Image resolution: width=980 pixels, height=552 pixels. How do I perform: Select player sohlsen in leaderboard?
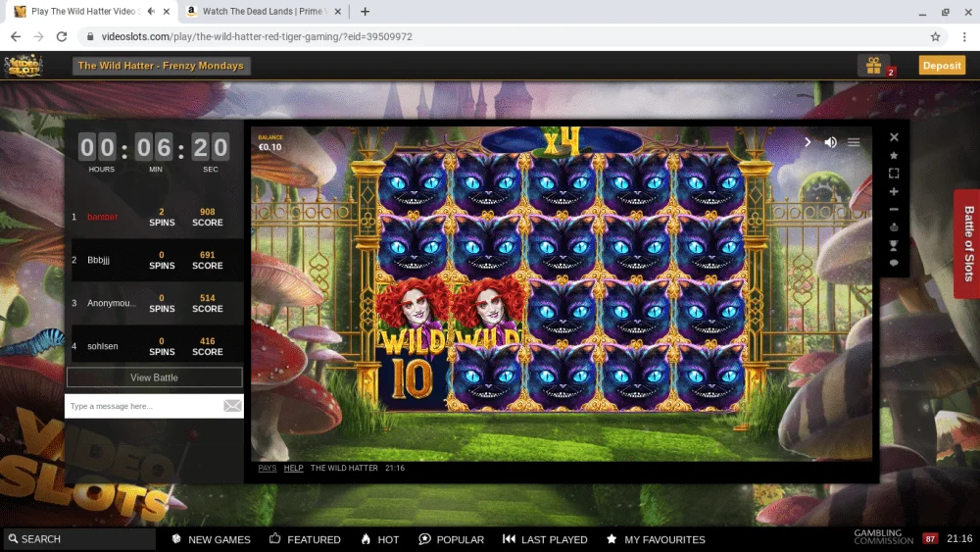103,346
